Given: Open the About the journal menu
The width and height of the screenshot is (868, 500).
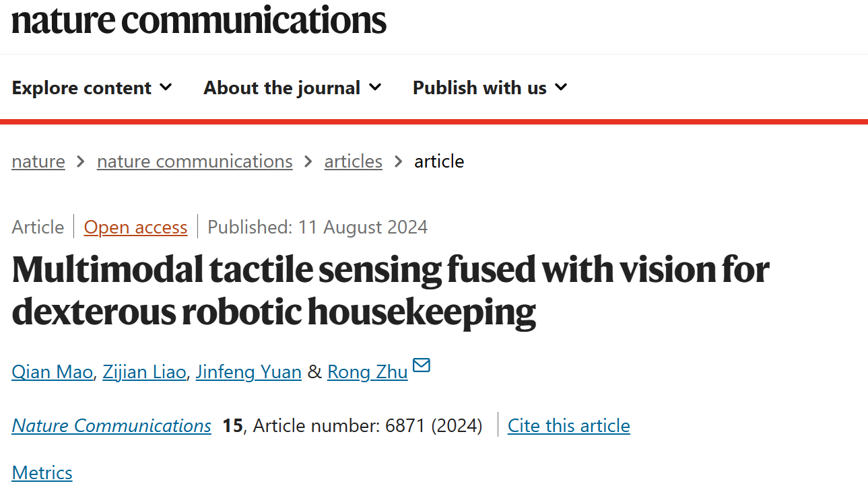Looking at the screenshot, I should [293, 88].
